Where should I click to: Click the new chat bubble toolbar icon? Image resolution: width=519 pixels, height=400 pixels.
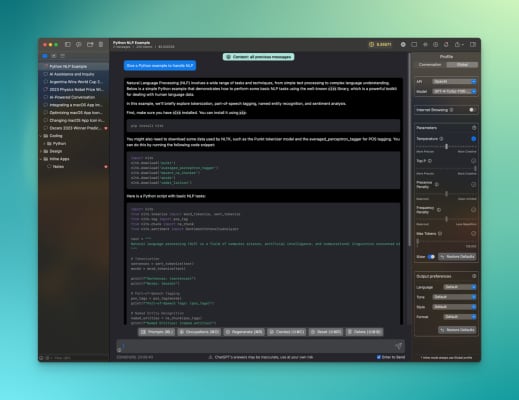[78, 44]
